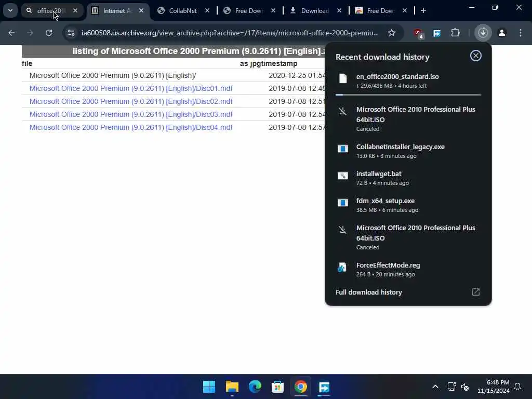
Task: Open the Download tab
Action: [314, 10]
